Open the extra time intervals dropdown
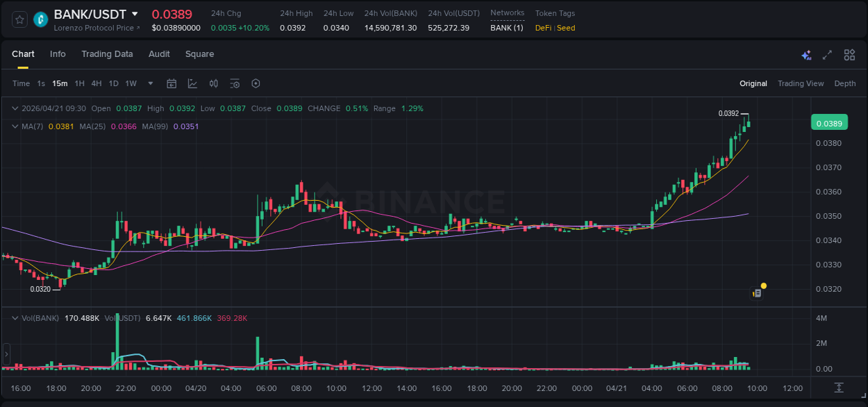The image size is (868, 407). tap(150, 83)
